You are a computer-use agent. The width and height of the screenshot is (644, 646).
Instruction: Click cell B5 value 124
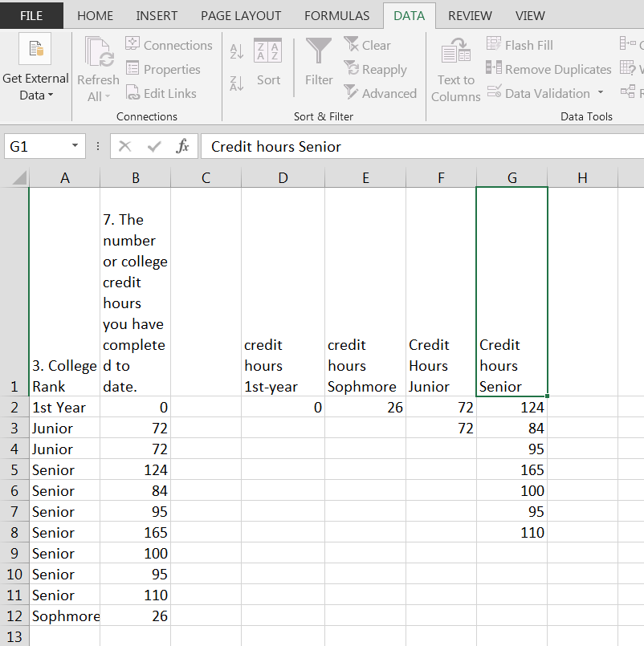135,469
